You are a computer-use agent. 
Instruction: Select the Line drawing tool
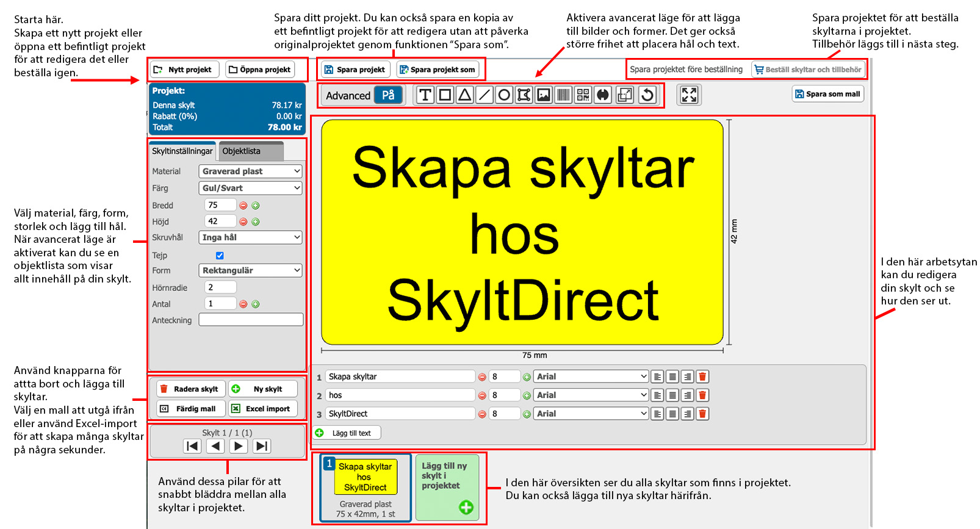485,95
